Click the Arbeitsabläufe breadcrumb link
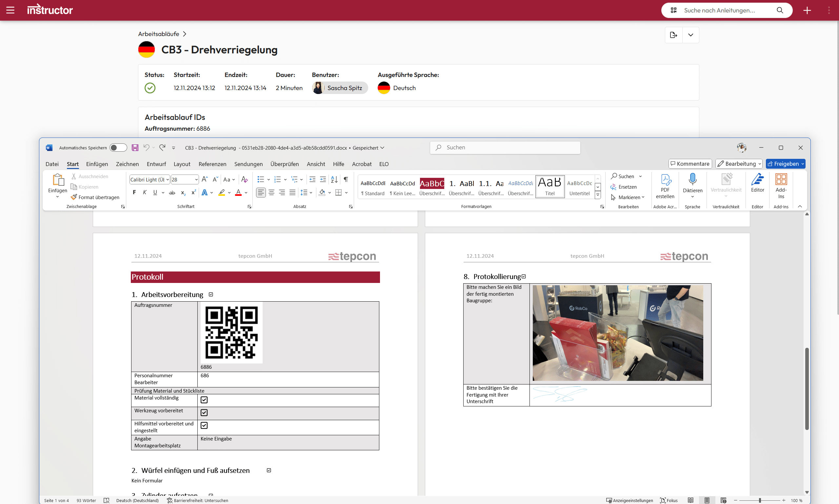The width and height of the screenshot is (839, 504). (158, 34)
